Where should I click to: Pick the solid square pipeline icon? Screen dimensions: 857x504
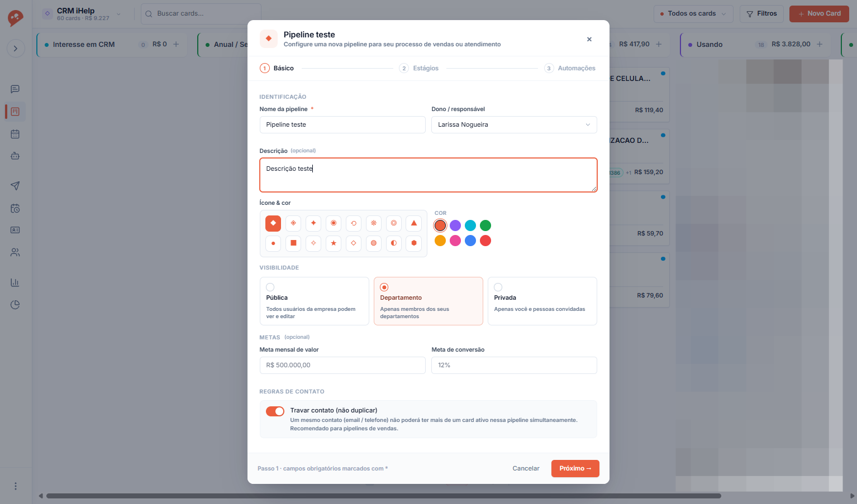293,243
